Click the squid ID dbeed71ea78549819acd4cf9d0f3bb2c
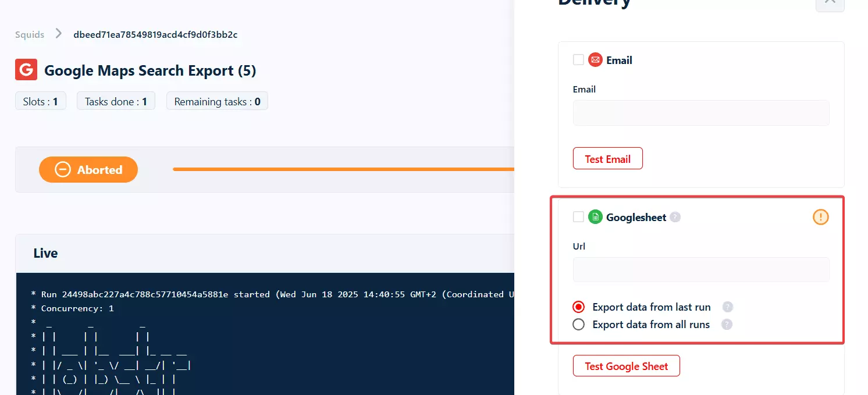 click(155, 34)
